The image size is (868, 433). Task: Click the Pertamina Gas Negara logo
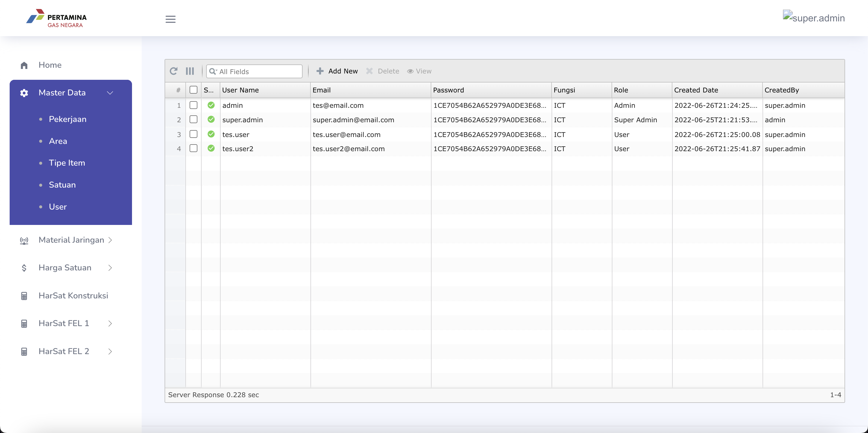[x=57, y=18]
